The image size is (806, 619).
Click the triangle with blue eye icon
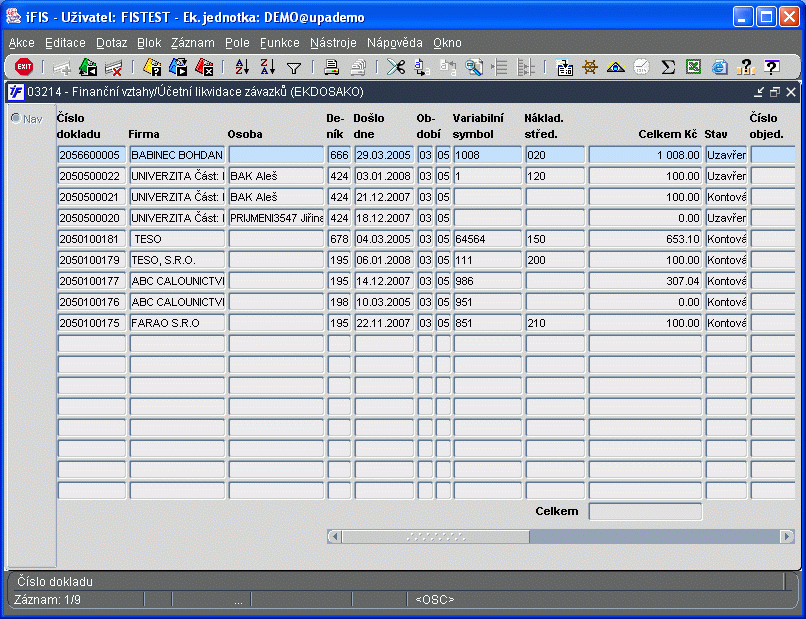[616, 67]
